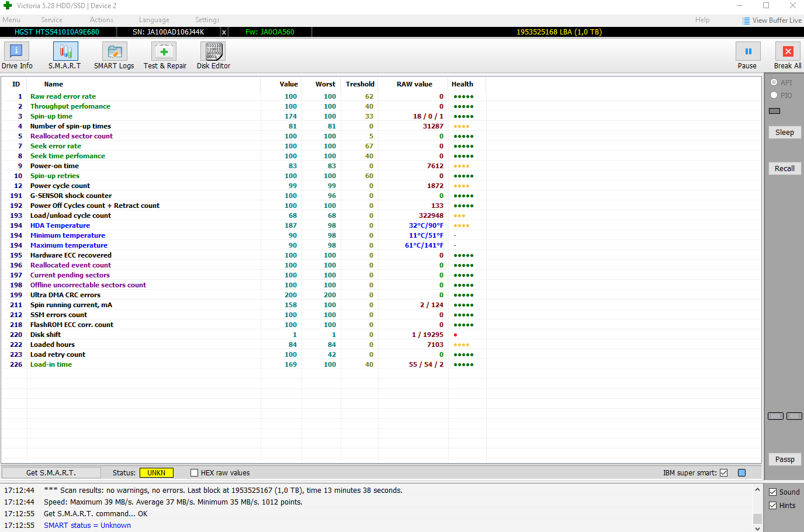The width and height of the screenshot is (804, 532).
Task: Click the Get S.M.A.R.T. button
Action: click(51, 473)
